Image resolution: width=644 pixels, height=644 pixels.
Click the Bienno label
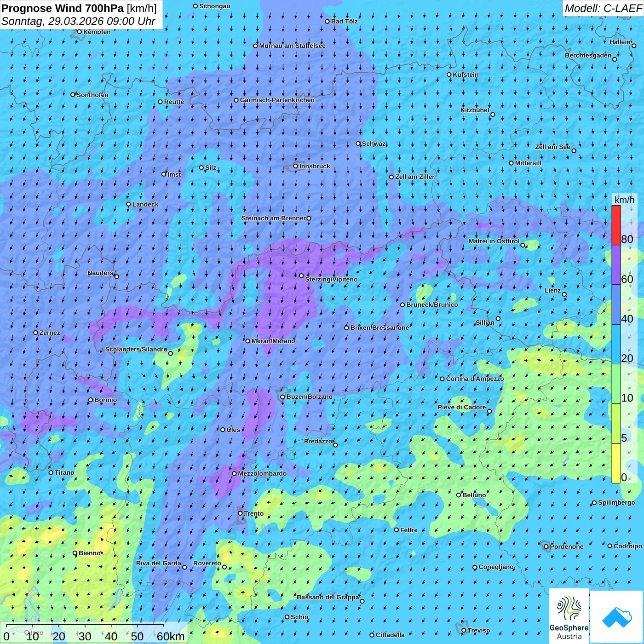click(x=89, y=553)
